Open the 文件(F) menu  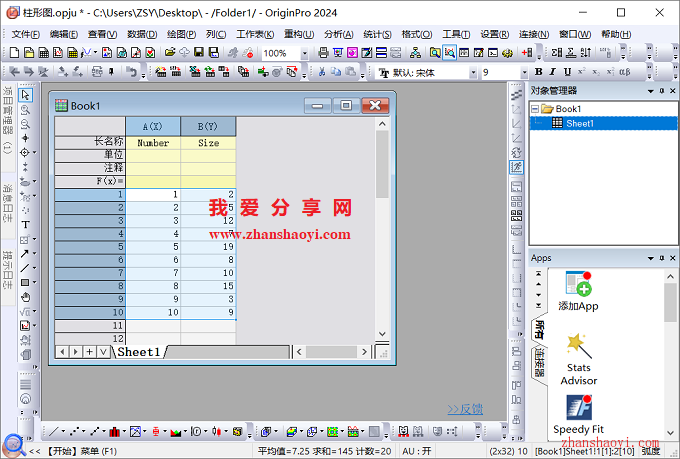click(x=26, y=34)
